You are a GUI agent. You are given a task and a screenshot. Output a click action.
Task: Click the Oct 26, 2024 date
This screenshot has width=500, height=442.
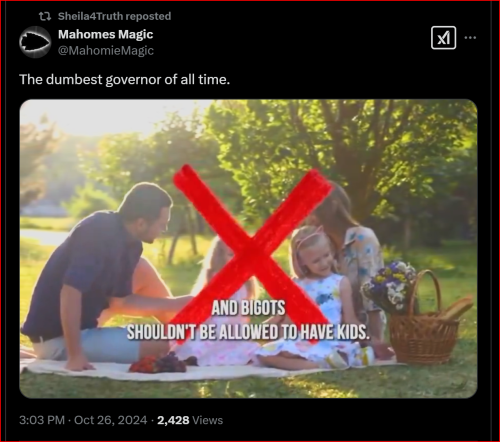coord(110,420)
